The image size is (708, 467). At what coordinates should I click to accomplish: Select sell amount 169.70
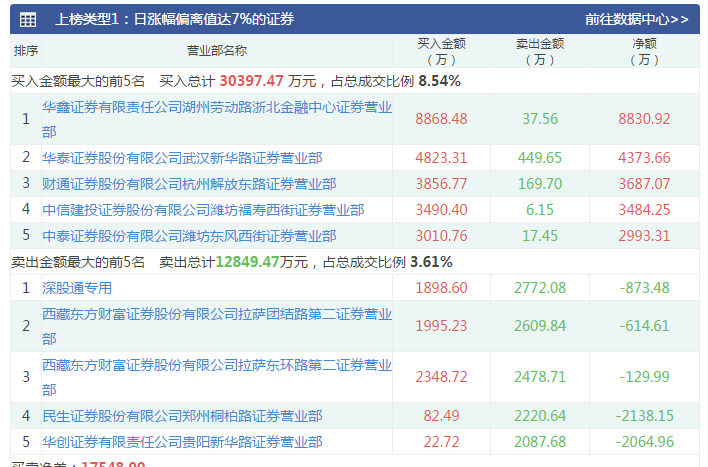click(x=540, y=184)
